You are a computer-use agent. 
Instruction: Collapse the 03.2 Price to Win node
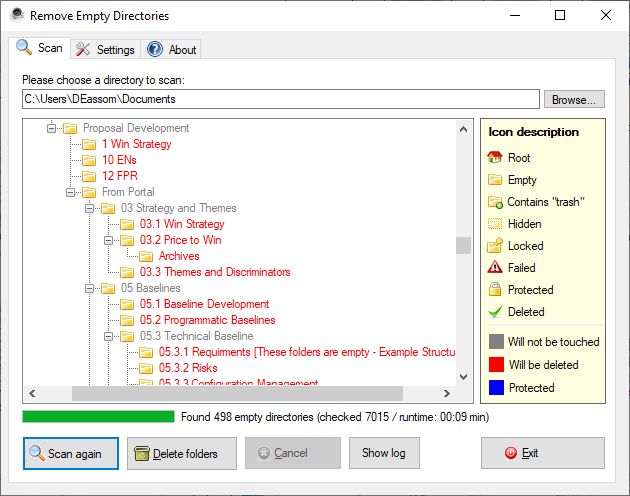point(108,240)
